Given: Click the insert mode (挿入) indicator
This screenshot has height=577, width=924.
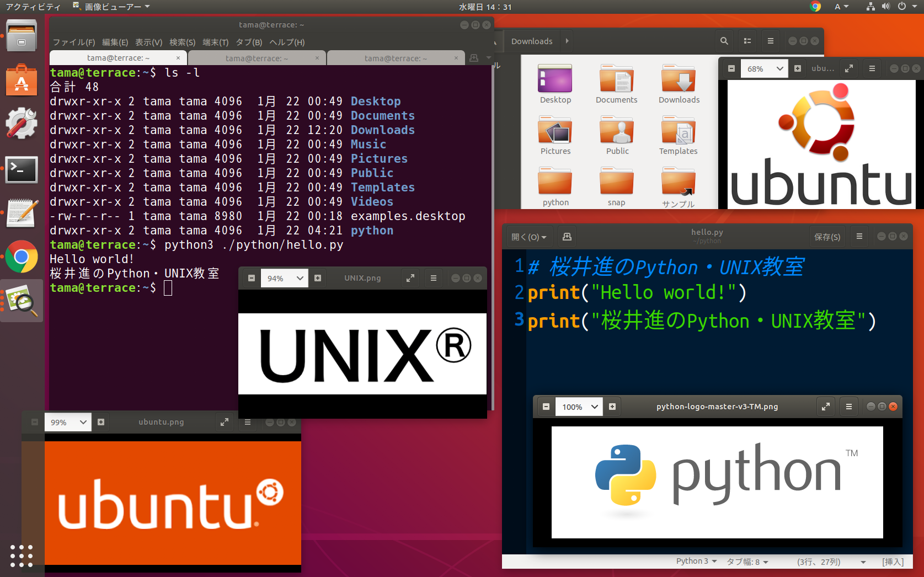Looking at the screenshot, I should pos(893,562).
